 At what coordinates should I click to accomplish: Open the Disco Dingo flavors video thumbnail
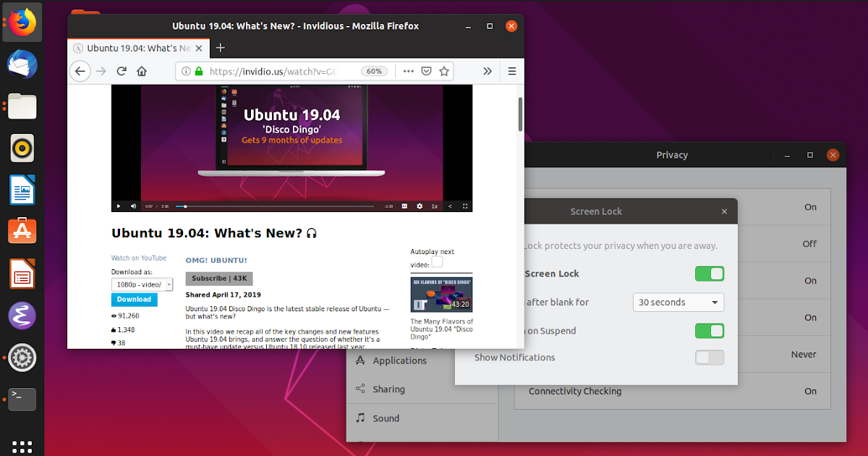[441, 294]
